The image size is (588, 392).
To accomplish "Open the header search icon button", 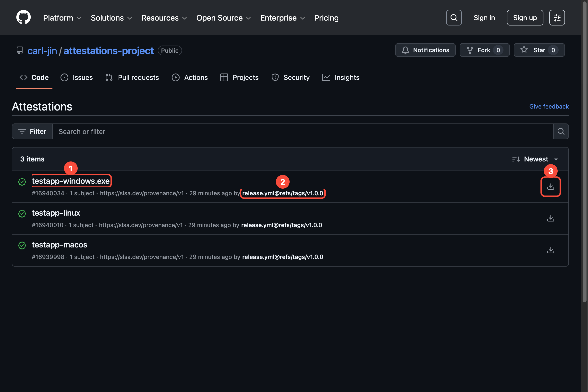I will (x=453, y=17).
